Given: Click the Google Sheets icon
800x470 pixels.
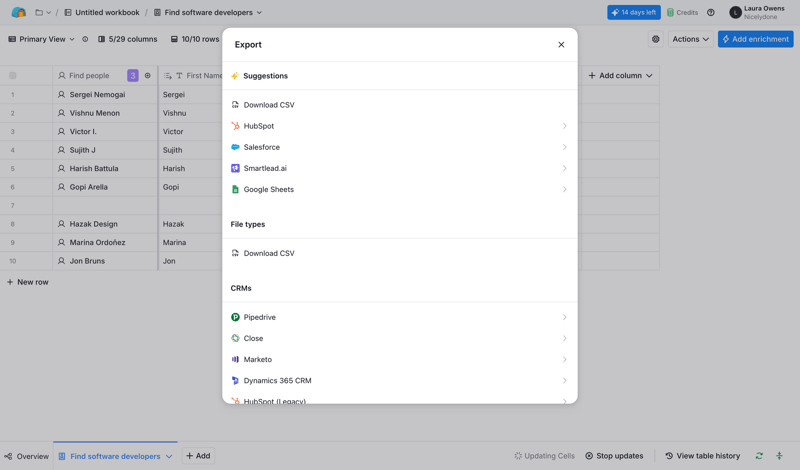Looking at the screenshot, I should click(235, 189).
